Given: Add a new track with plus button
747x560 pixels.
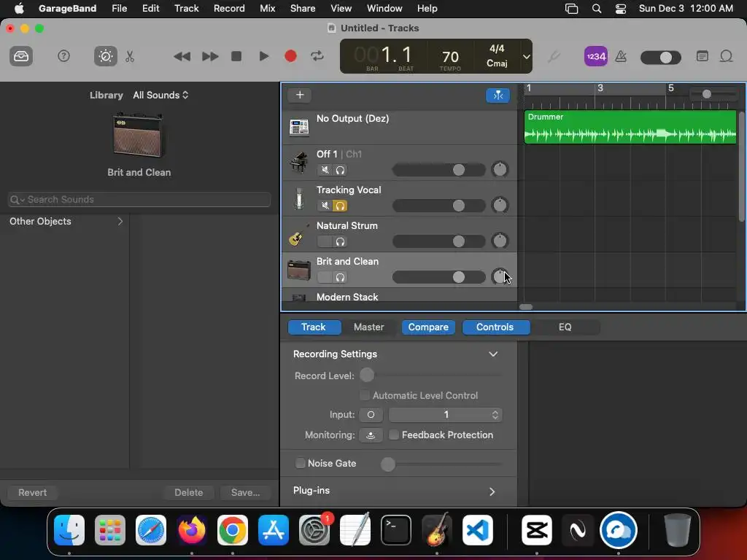Looking at the screenshot, I should pos(300,95).
